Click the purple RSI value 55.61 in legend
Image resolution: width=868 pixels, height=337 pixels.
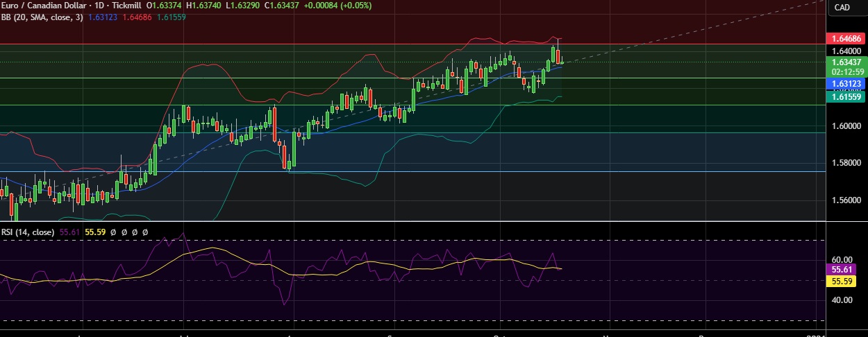pyautogui.click(x=70, y=232)
